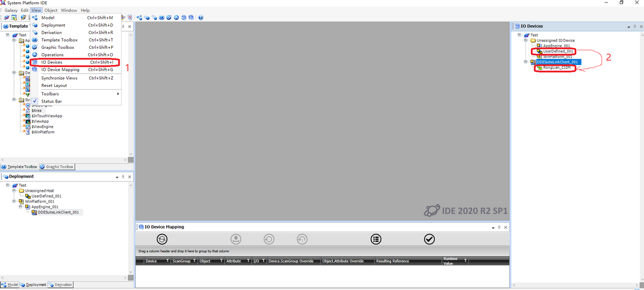Click the checkmark validate icon in IO Device Mapping

429,239
